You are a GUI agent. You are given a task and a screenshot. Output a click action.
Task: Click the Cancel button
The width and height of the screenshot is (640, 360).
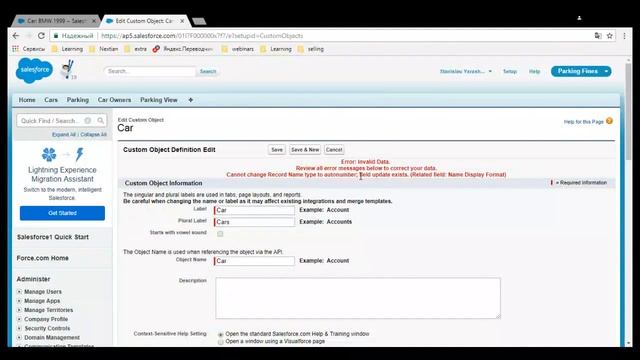click(x=334, y=150)
